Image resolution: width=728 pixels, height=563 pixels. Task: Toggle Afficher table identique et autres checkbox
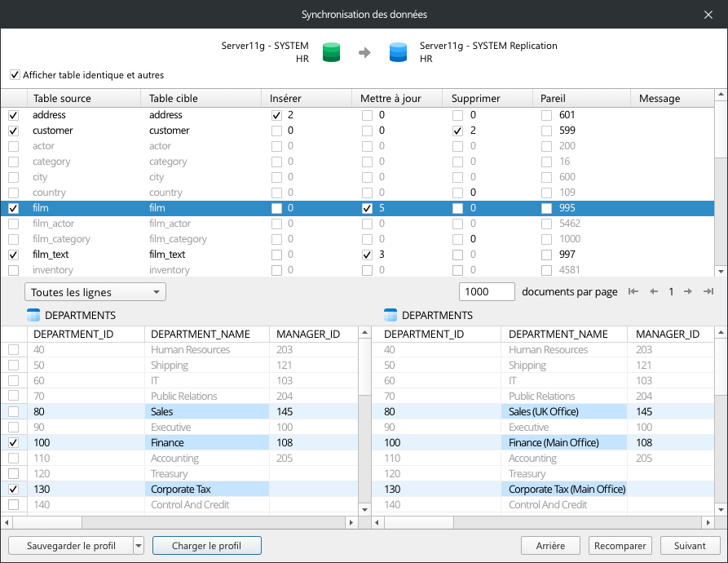pos(15,75)
